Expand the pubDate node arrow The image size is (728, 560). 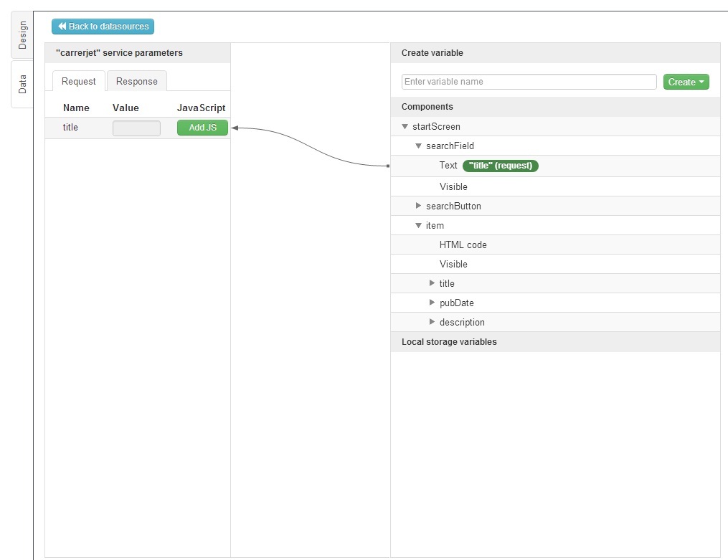(432, 303)
